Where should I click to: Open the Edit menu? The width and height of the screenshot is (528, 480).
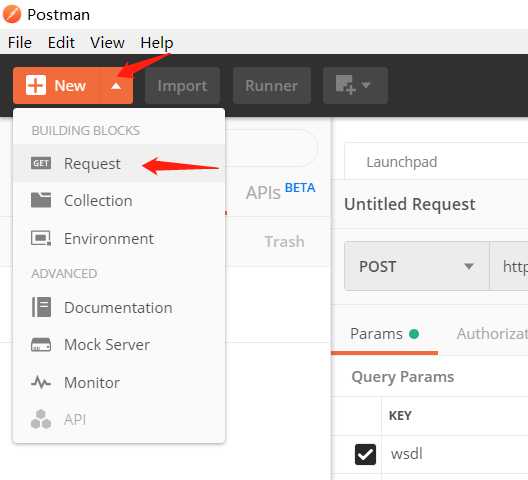(61, 43)
